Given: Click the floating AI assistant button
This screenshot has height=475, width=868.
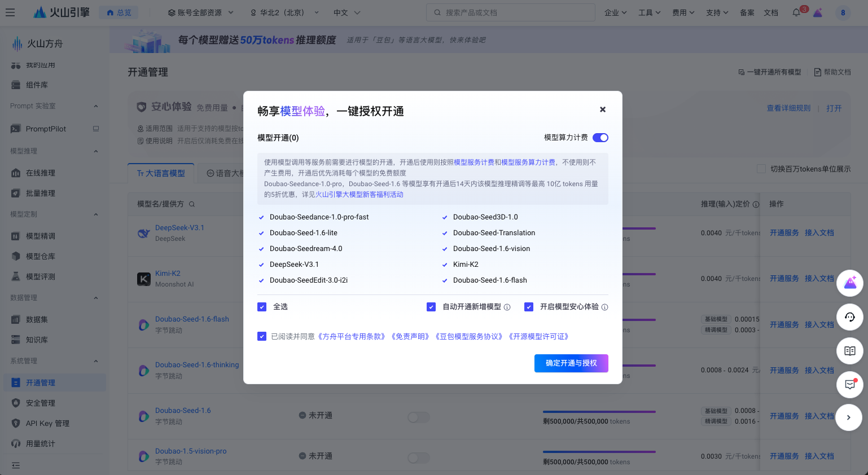Looking at the screenshot, I should click(849, 283).
